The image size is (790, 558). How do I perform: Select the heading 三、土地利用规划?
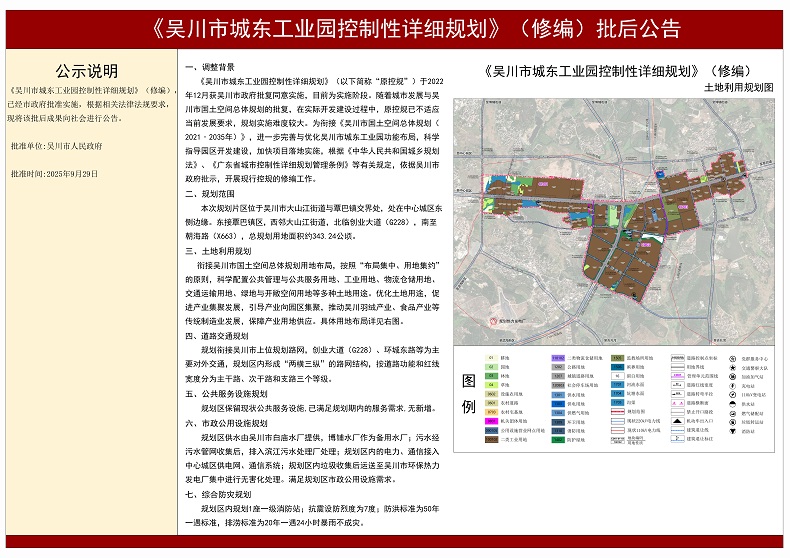(x=219, y=250)
